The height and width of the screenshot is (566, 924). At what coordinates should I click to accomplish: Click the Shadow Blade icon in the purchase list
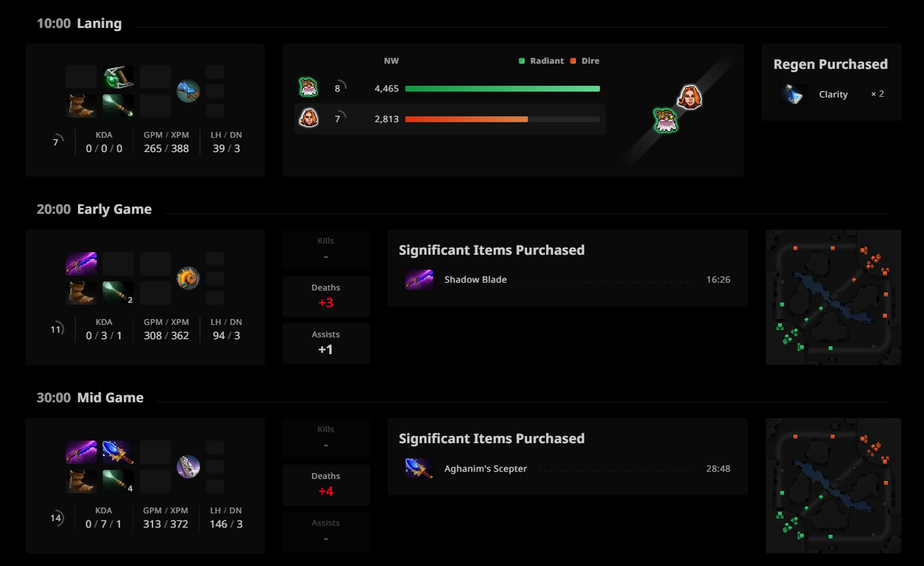[419, 279]
